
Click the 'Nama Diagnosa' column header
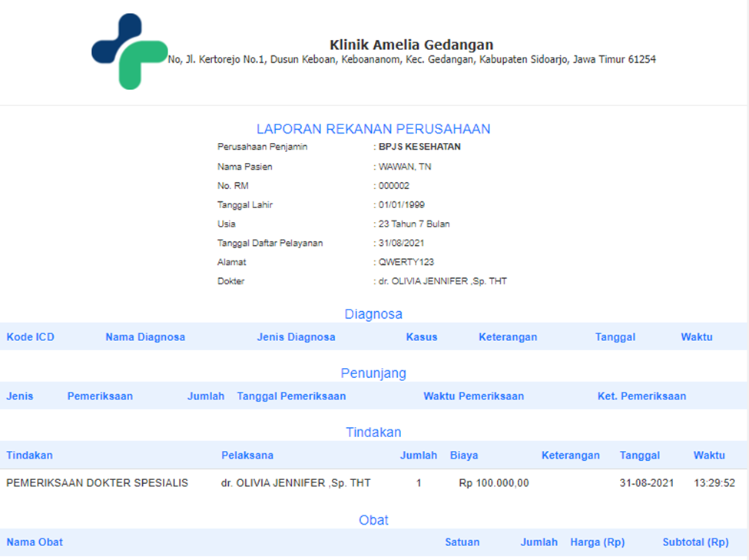point(145,337)
